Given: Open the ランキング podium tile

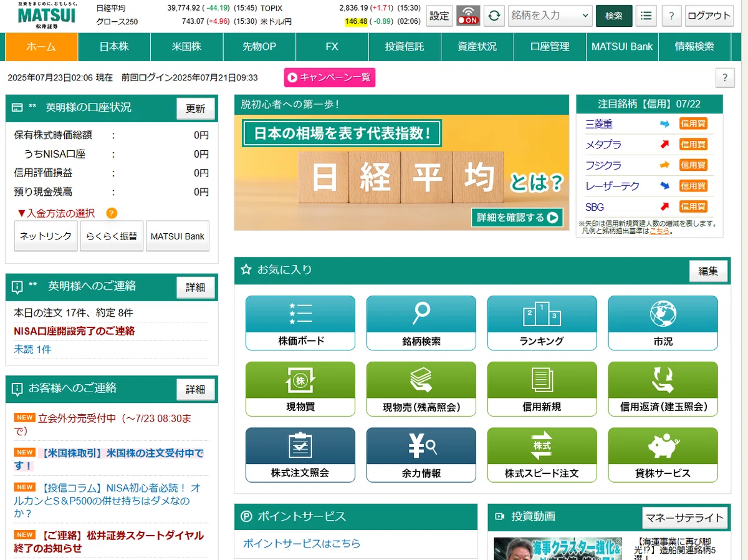Looking at the screenshot, I should click(542, 322).
